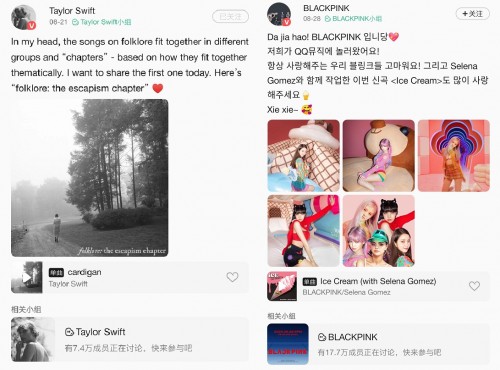Open Taylor Swift profile avatar
The height and width of the screenshot is (370, 500).
point(23,17)
